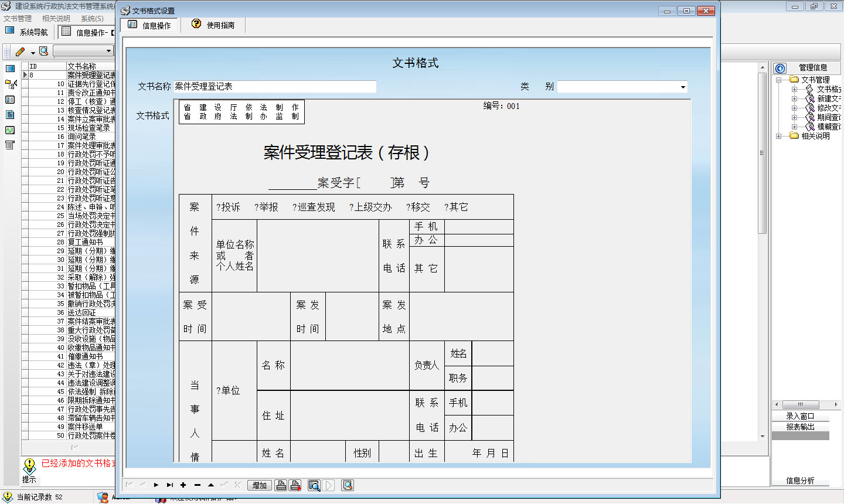Click the grid icon beside 信息操作
This screenshot has height=504, width=844.
[66, 32]
